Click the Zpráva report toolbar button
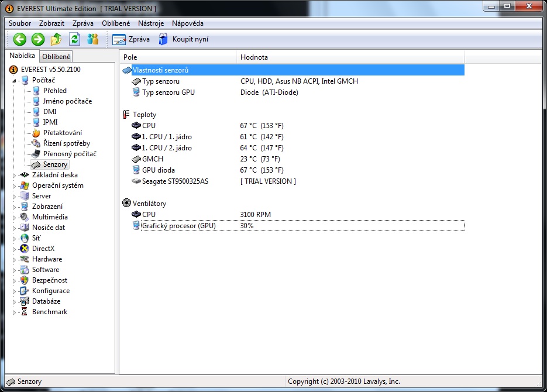Viewport: 547px width, 392px height. 131,39
